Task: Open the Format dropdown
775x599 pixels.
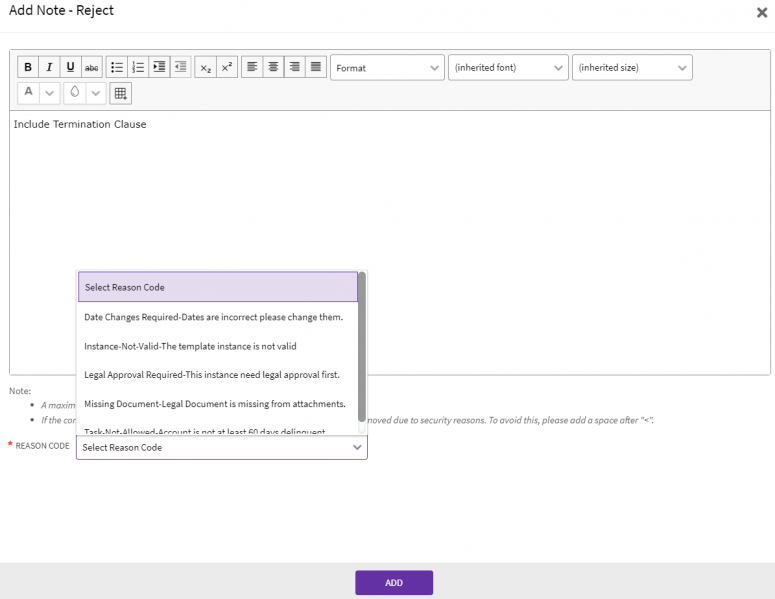Action: pyautogui.click(x=387, y=68)
